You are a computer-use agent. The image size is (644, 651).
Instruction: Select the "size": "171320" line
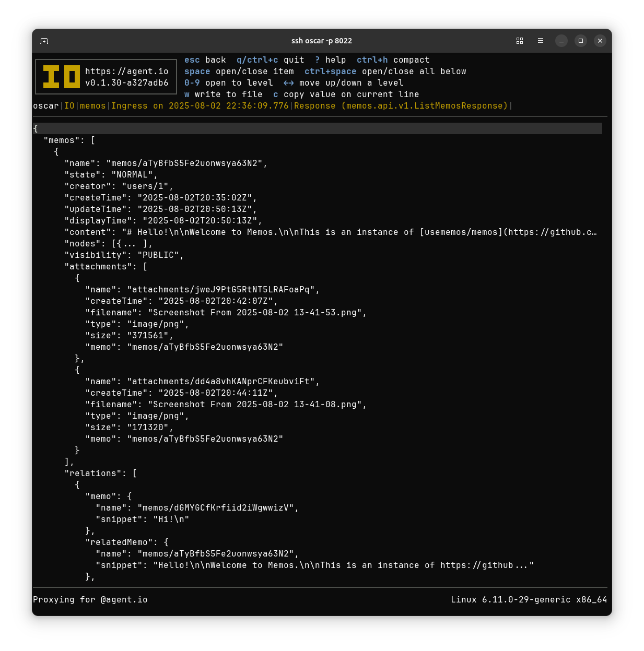(x=130, y=428)
